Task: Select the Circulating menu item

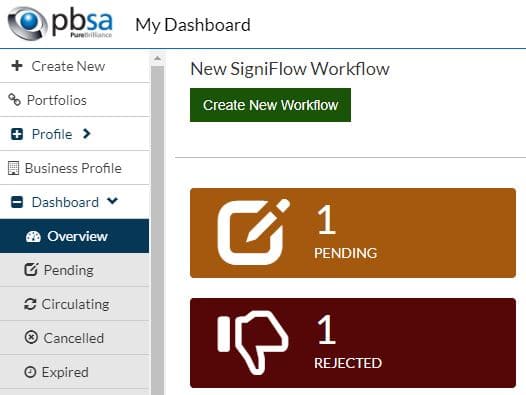Action: (x=74, y=304)
